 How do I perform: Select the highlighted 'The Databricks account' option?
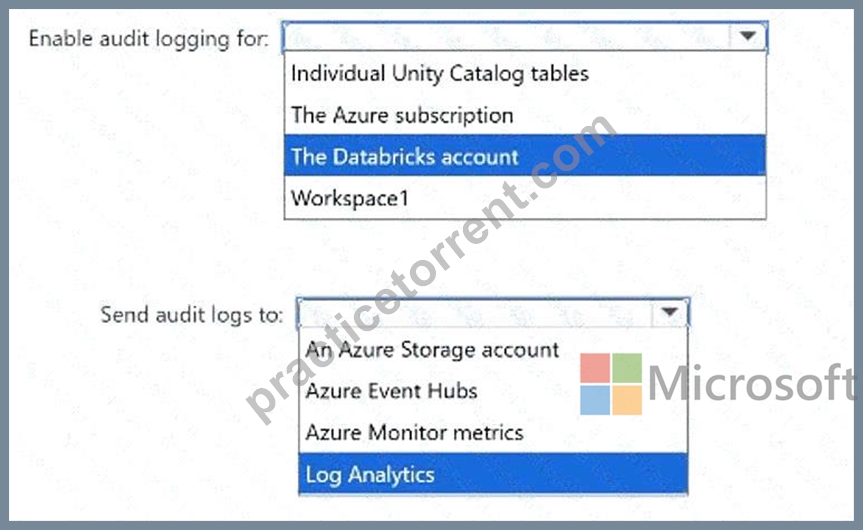525,156
